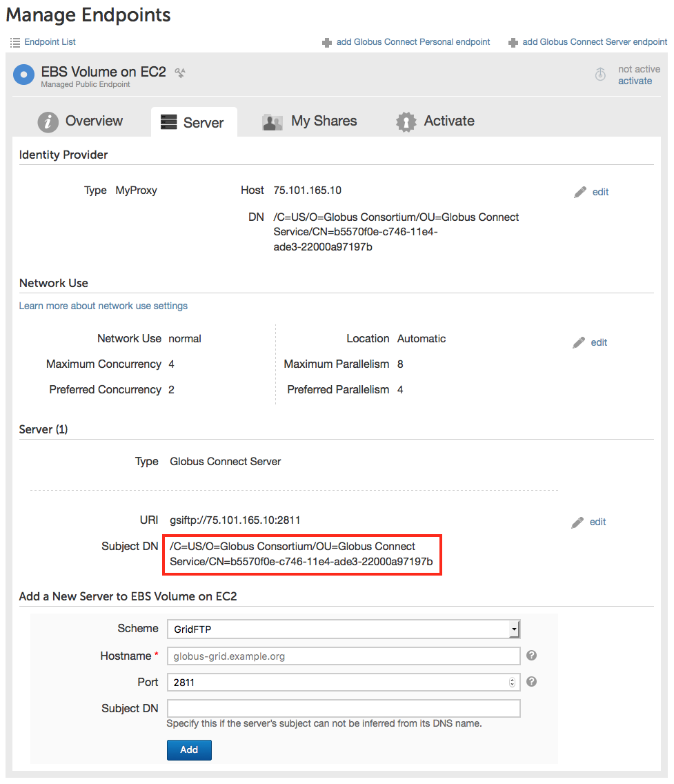Edit the Identity Provider settings
Viewport: 674px width, 784px height.
coord(600,192)
